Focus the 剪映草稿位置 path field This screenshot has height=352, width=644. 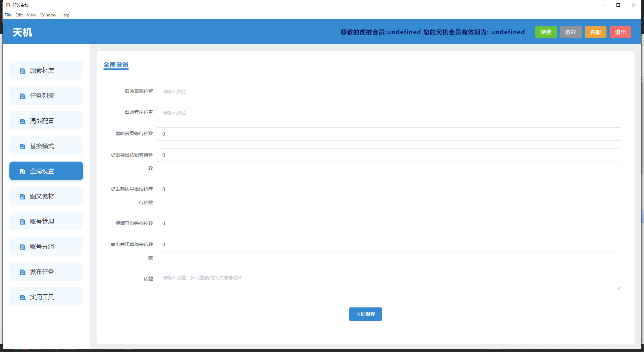coord(389,92)
